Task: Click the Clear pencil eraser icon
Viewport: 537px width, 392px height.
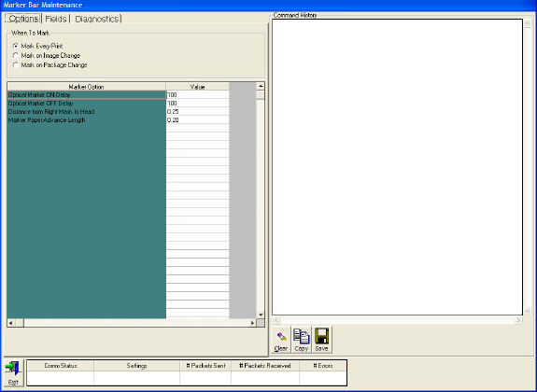Action: click(280, 340)
